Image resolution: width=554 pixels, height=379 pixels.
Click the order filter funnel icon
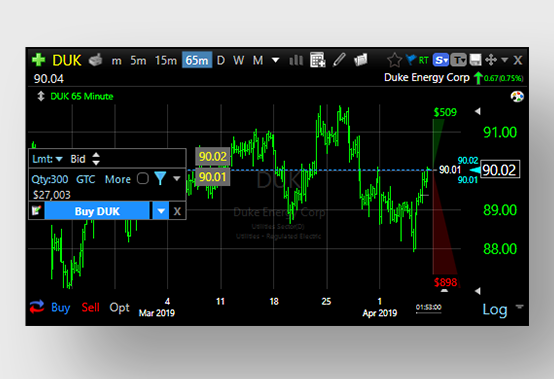(x=160, y=178)
